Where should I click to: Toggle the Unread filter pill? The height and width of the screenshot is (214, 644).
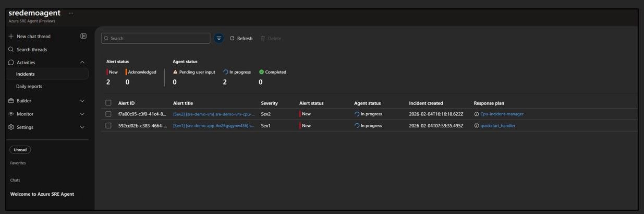point(20,150)
